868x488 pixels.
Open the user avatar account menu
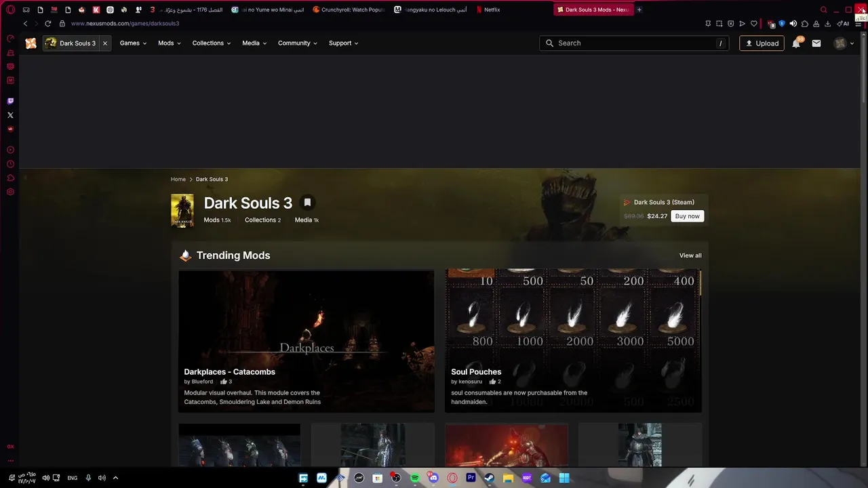[844, 43]
